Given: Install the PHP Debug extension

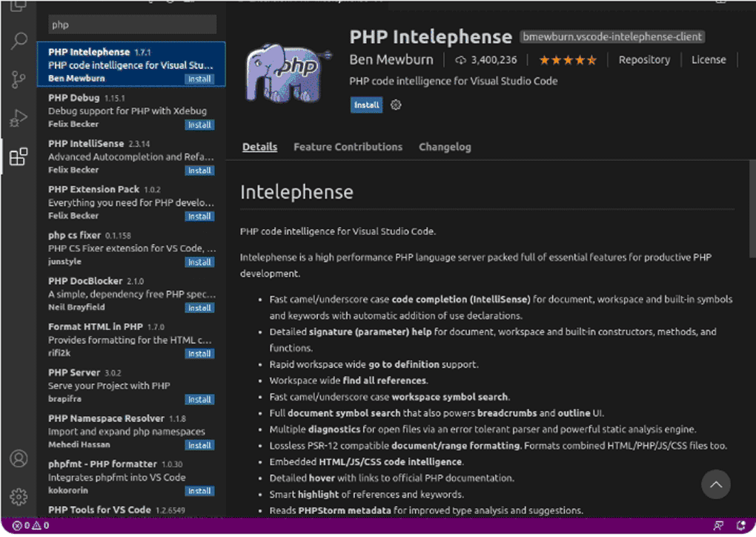Looking at the screenshot, I should point(199,125).
